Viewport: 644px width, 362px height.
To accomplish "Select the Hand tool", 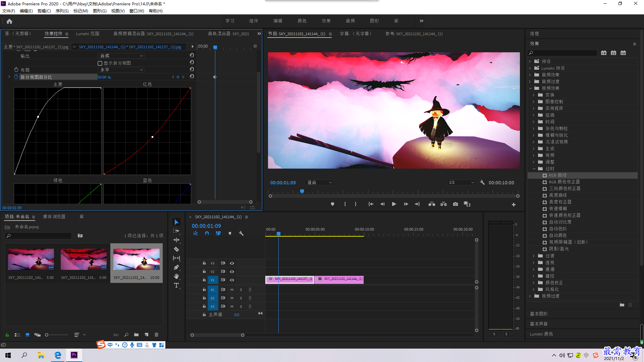I will pos(176,276).
